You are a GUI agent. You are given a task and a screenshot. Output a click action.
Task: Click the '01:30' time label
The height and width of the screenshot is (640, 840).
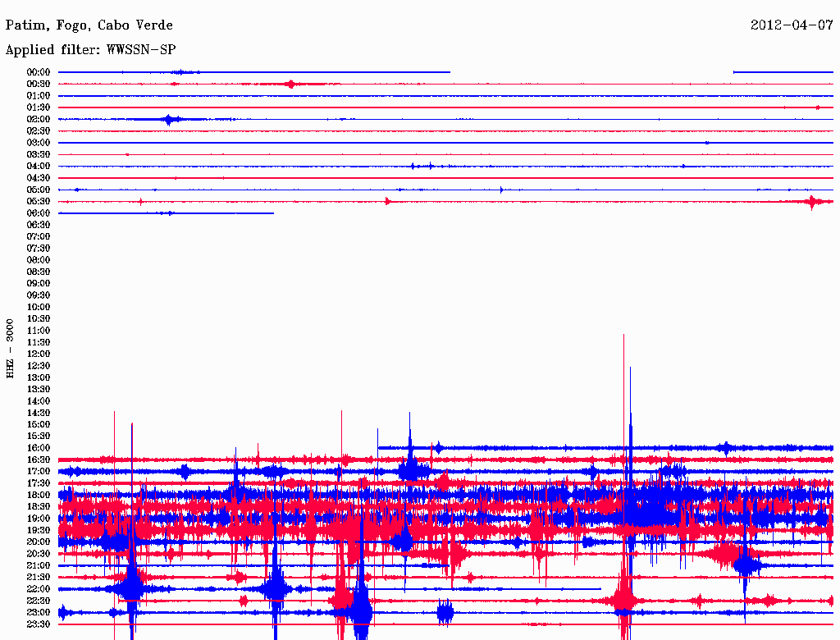coord(39,107)
